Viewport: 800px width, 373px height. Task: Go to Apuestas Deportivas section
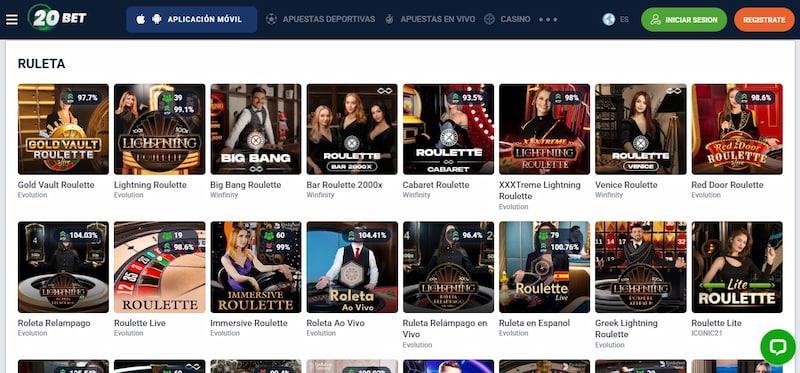pos(321,19)
